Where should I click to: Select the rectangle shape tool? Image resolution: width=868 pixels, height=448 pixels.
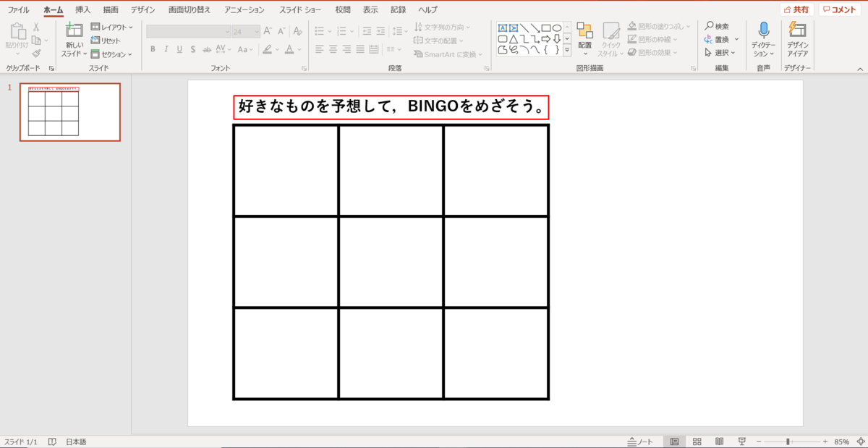[x=545, y=28]
